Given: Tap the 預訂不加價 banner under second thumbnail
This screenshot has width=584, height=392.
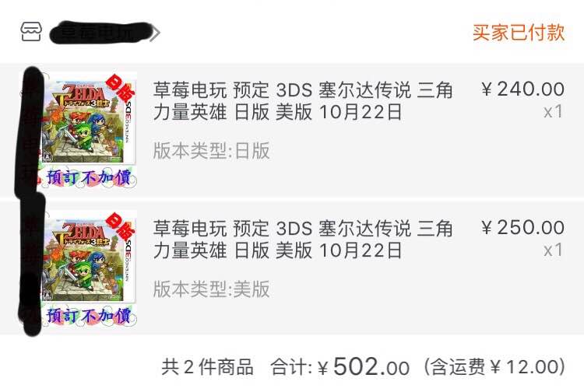Looking at the screenshot, I should point(90,316).
